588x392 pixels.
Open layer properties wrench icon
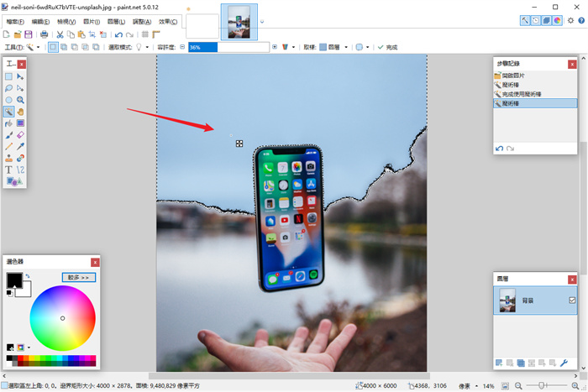[564, 363]
